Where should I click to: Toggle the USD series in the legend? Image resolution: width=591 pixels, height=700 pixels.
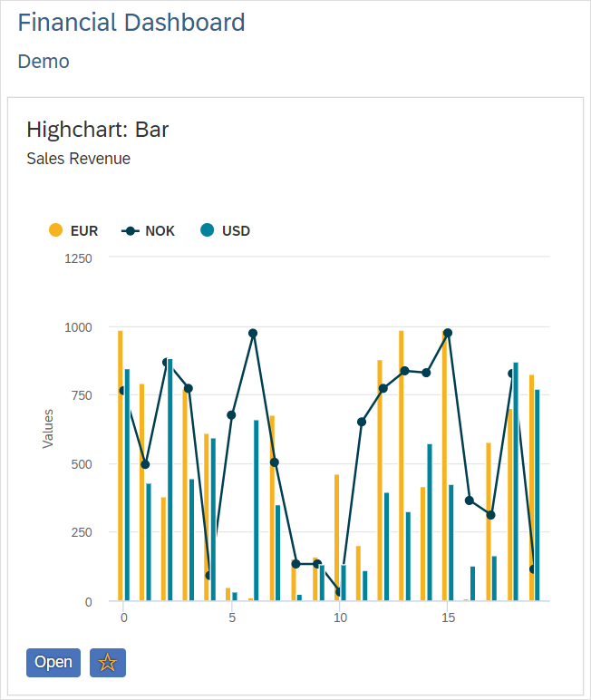(226, 230)
